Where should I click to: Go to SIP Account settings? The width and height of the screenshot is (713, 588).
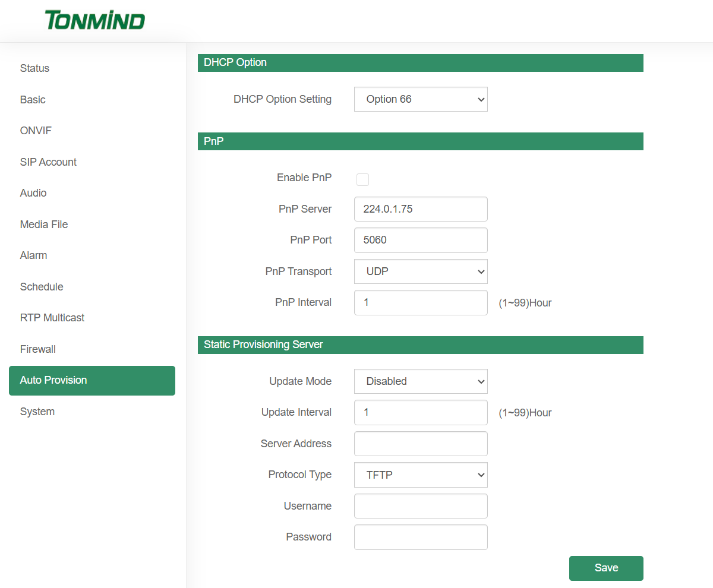click(48, 162)
